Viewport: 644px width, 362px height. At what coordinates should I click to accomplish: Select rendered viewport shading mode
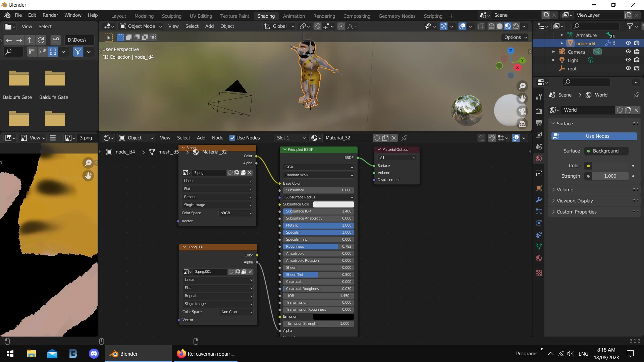[x=516, y=26]
